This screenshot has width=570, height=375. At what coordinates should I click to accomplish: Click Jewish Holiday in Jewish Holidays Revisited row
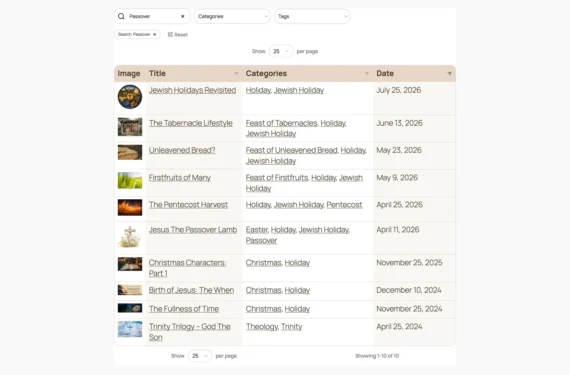(x=299, y=90)
